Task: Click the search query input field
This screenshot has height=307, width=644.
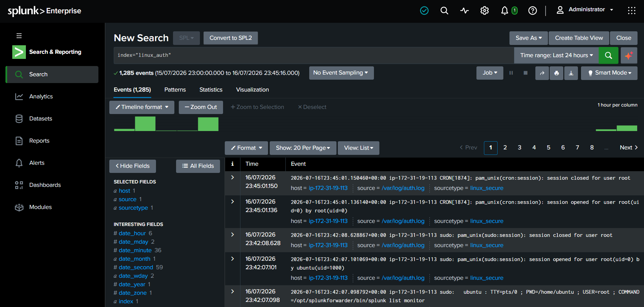Action: pos(314,55)
